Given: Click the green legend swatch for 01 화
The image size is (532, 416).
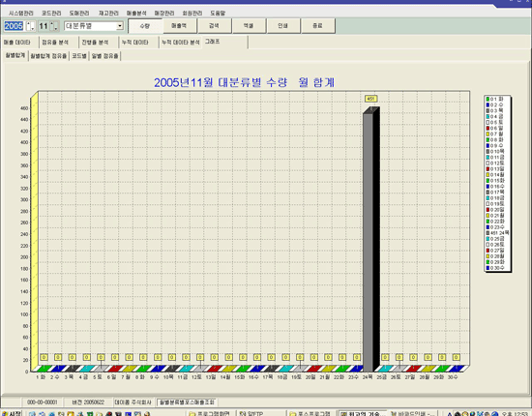Looking at the screenshot, I should 488,99.
